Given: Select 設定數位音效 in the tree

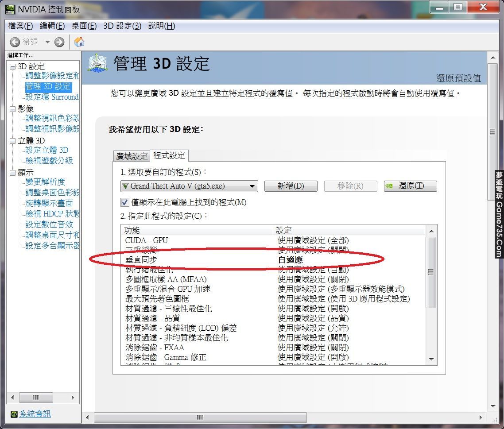Looking at the screenshot, I should [x=49, y=224].
